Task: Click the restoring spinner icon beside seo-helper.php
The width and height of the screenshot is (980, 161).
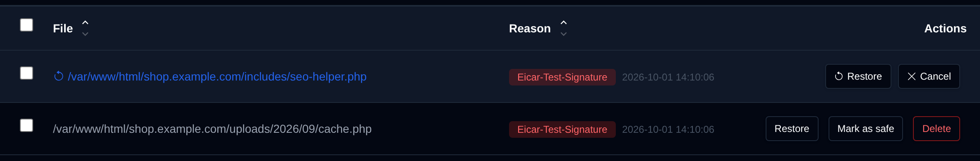Action: 59,76
